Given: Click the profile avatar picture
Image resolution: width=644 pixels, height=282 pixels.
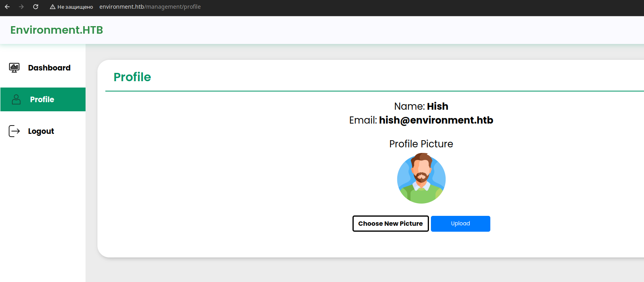Looking at the screenshot, I should coord(421,178).
